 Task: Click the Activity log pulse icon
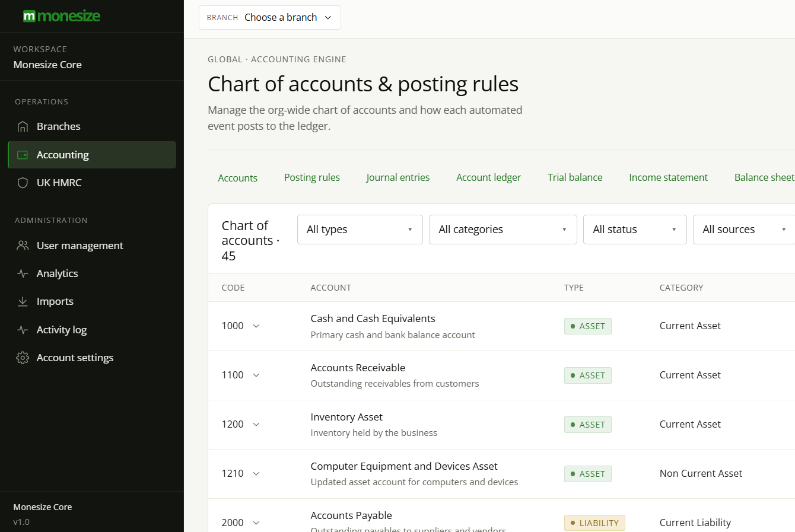[x=23, y=330]
